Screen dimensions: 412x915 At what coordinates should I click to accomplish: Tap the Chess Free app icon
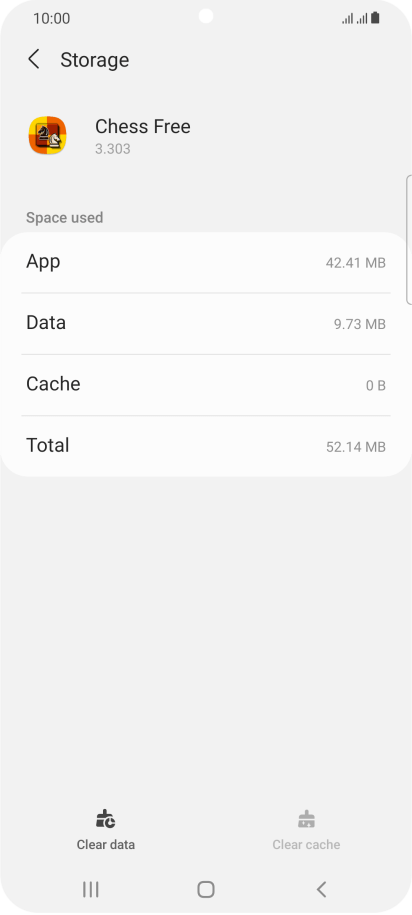pos(47,135)
